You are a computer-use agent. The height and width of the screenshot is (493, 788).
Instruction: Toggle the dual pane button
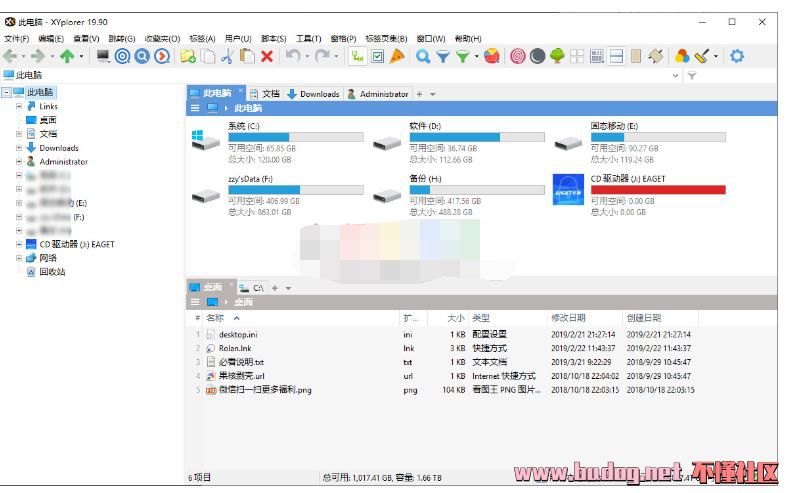pyautogui.click(x=616, y=56)
